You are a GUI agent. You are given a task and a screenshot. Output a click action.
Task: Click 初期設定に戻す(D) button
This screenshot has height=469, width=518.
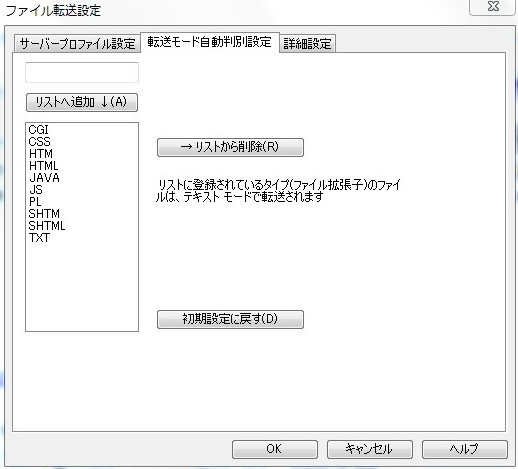(x=230, y=319)
